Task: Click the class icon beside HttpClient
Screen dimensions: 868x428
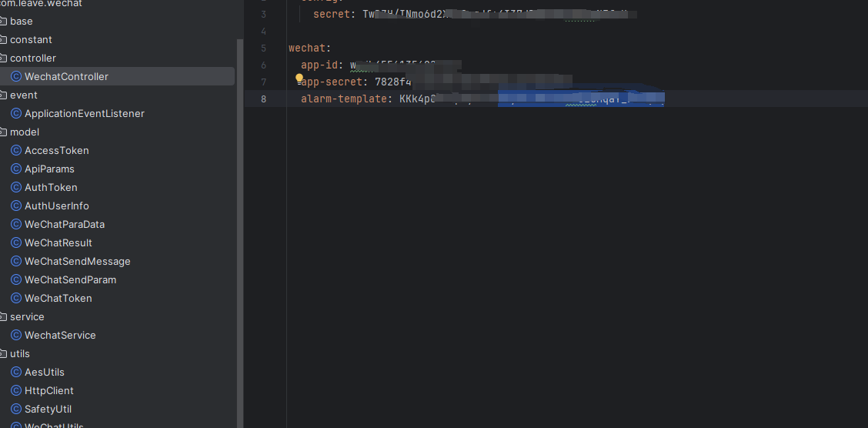Action: tap(15, 390)
